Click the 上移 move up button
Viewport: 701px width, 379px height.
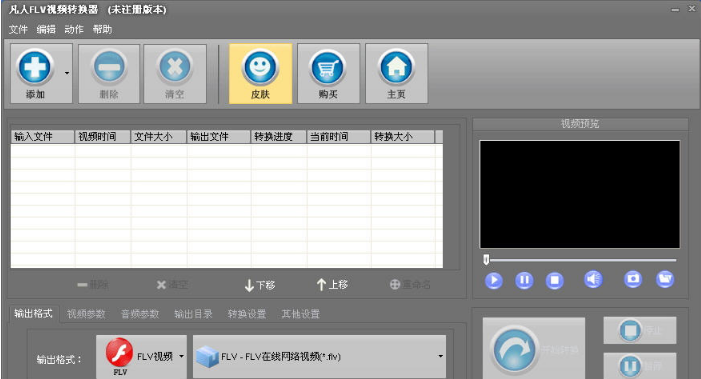[332, 285]
